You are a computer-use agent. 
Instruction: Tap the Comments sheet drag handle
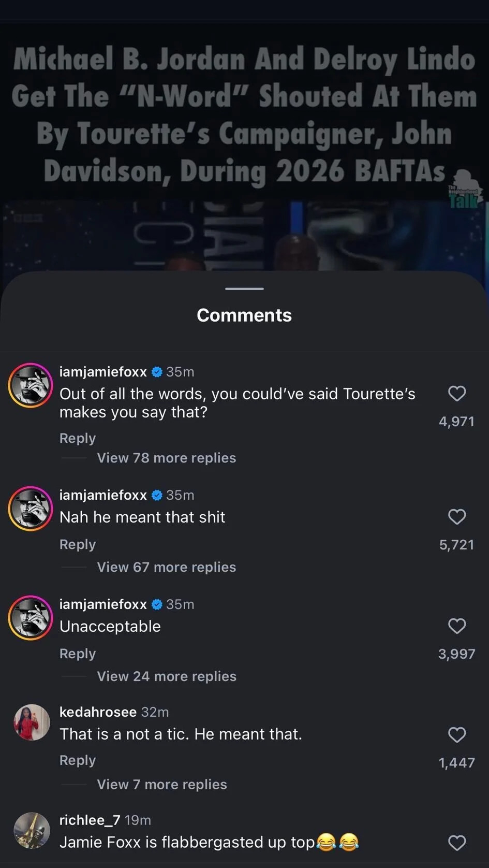click(x=244, y=288)
